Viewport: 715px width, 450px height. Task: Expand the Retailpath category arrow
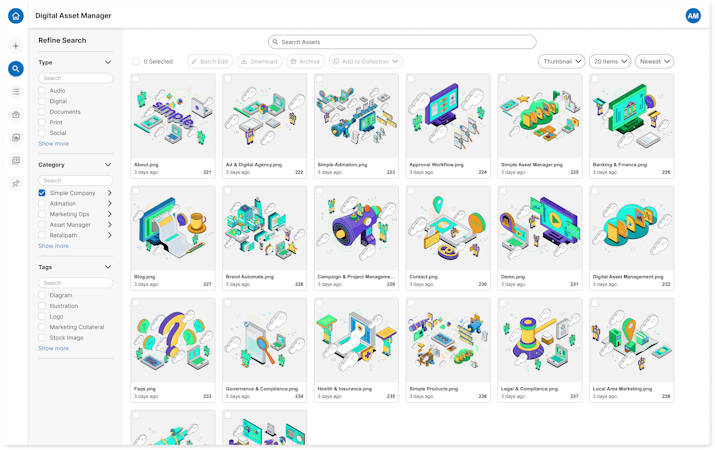point(109,235)
